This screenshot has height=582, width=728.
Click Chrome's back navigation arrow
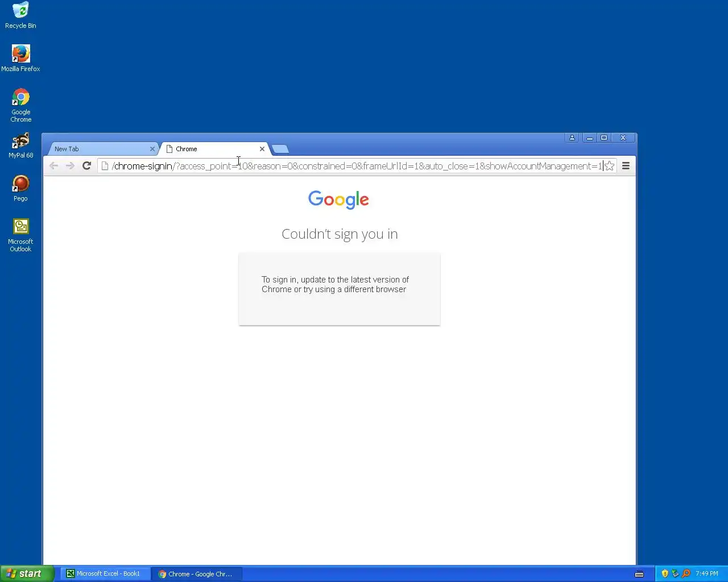(53, 166)
